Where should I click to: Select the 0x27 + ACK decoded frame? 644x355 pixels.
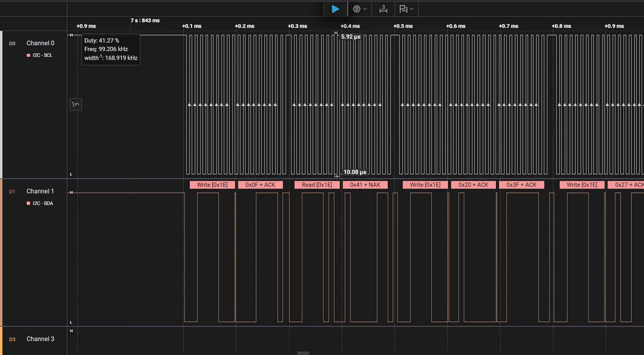coord(626,185)
